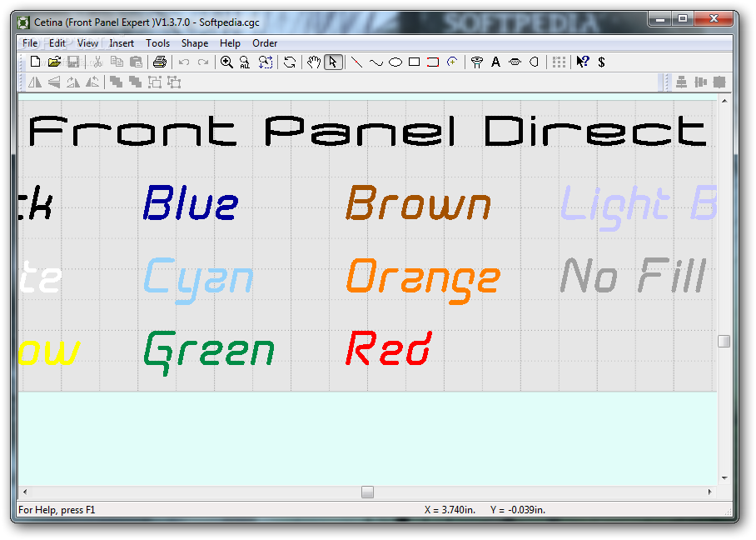Screen dimensions: 756x540
Task: Click the ungroup objects icon
Action: click(x=174, y=82)
